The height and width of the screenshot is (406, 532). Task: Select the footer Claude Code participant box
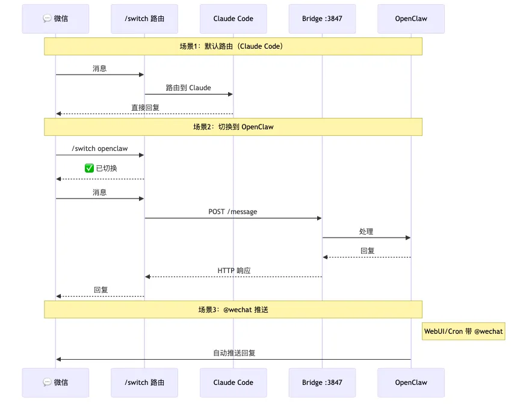234,383
